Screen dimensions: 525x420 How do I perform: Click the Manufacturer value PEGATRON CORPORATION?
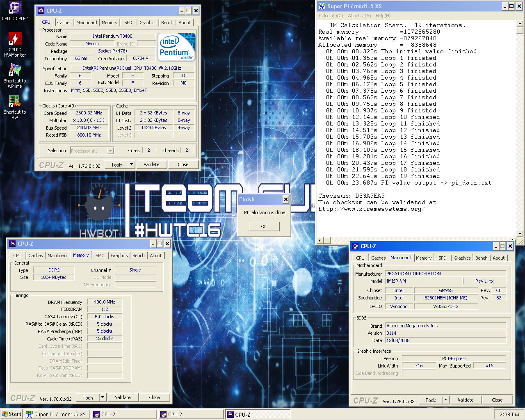point(445,274)
